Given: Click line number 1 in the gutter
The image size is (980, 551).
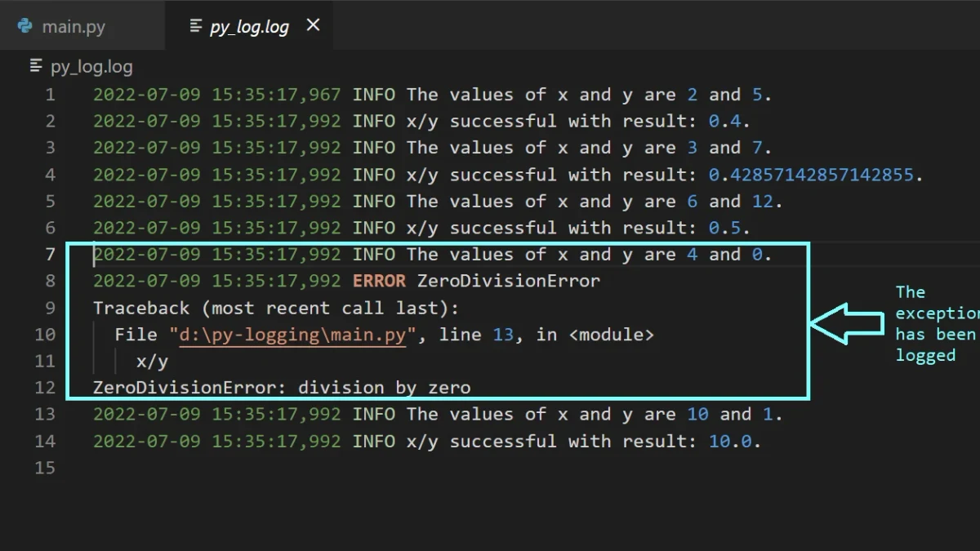Looking at the screenshot, I should tap(50, 95).
